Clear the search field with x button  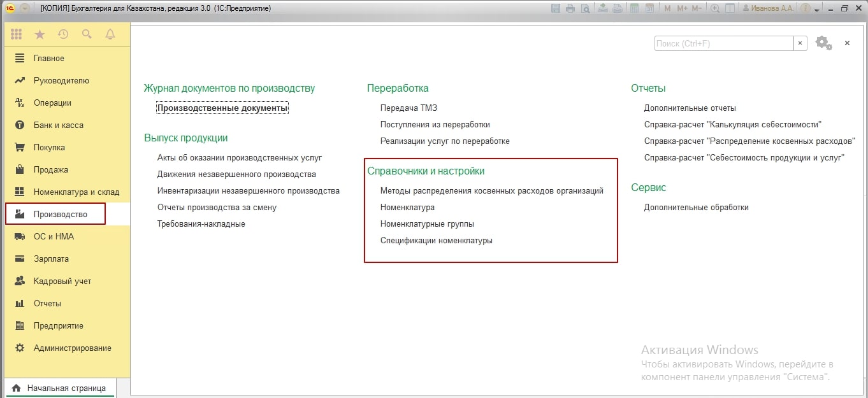tap(800, 43)
